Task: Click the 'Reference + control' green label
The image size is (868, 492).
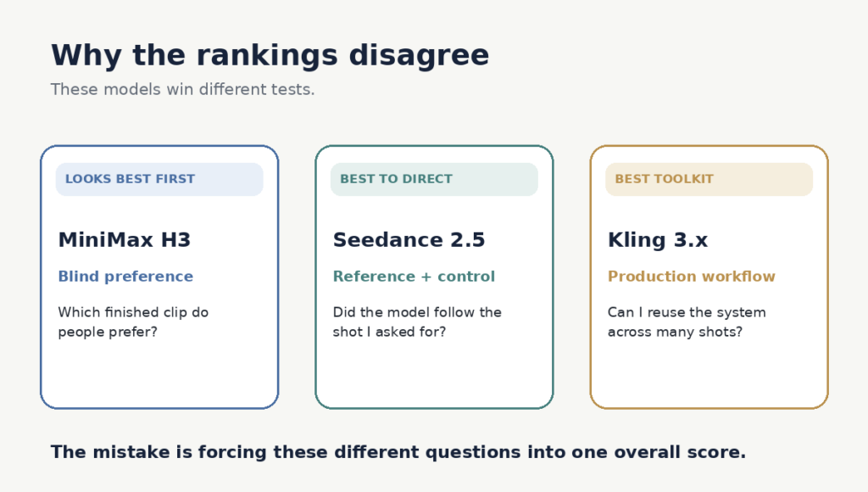Action: pos(414,277)
